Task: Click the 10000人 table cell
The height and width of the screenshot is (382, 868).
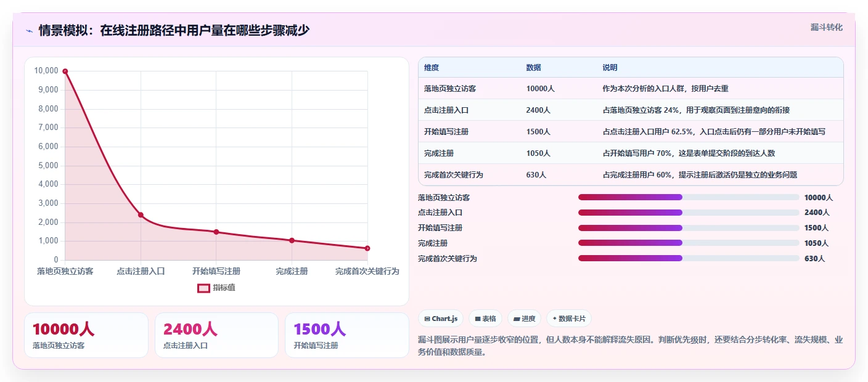Action: pos(541,89)
